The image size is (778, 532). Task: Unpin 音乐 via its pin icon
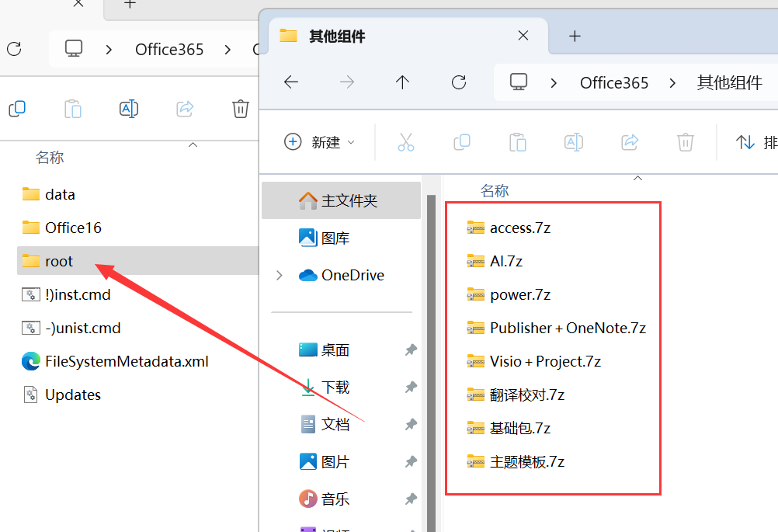point(411,499)
